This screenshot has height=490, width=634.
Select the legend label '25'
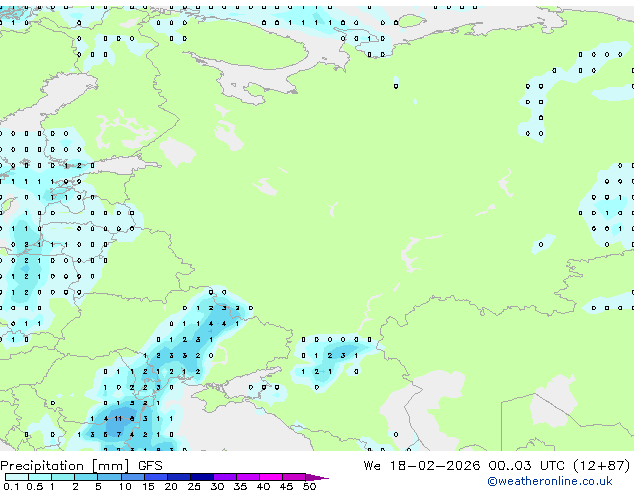[194, 486]
